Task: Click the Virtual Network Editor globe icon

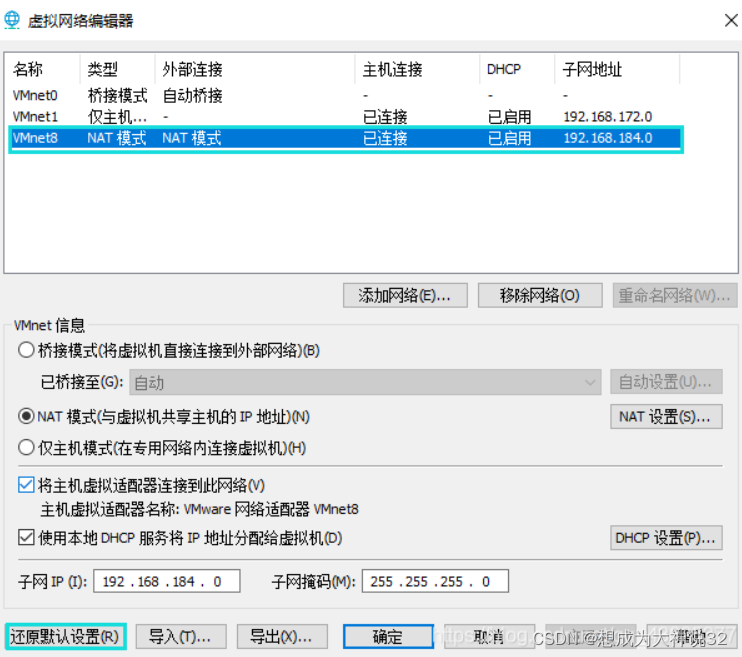Action: (12, 20)
